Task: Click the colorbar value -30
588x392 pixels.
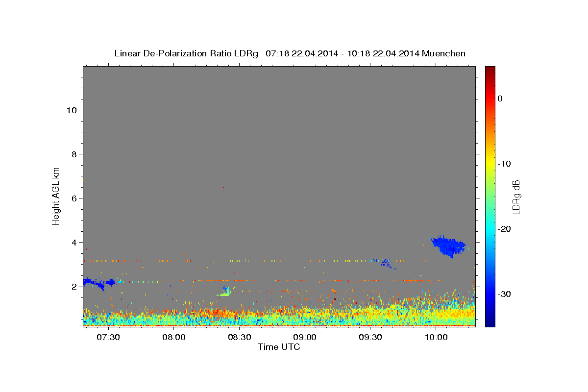Action: (504, 294)
